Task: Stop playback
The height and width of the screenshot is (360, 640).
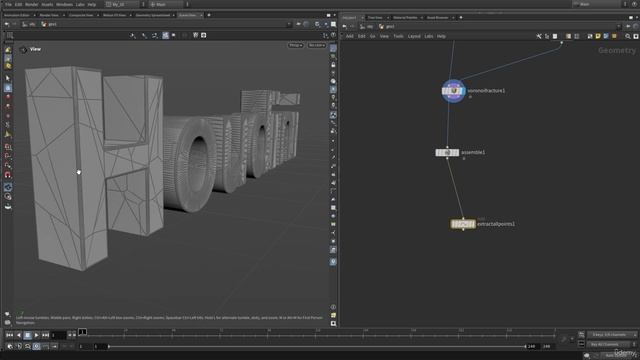Action: (27, 335)
